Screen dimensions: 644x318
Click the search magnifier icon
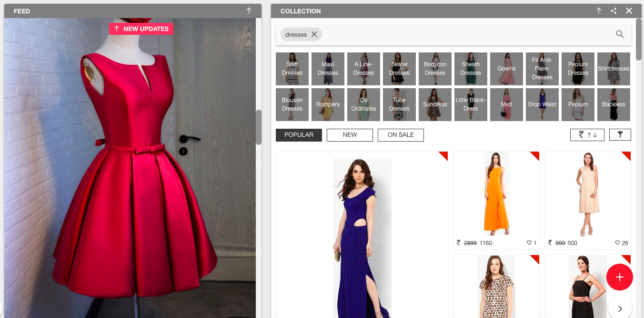620,34
